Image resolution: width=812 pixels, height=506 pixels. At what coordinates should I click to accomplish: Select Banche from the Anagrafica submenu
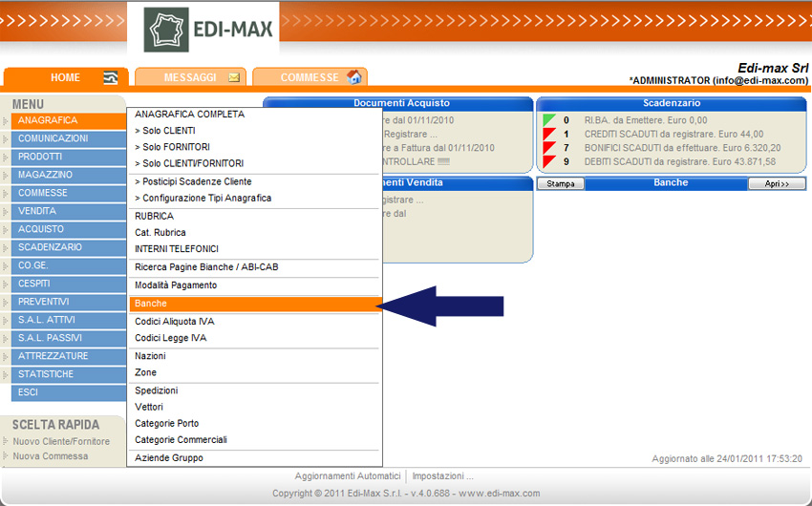(x=151, y=304)
